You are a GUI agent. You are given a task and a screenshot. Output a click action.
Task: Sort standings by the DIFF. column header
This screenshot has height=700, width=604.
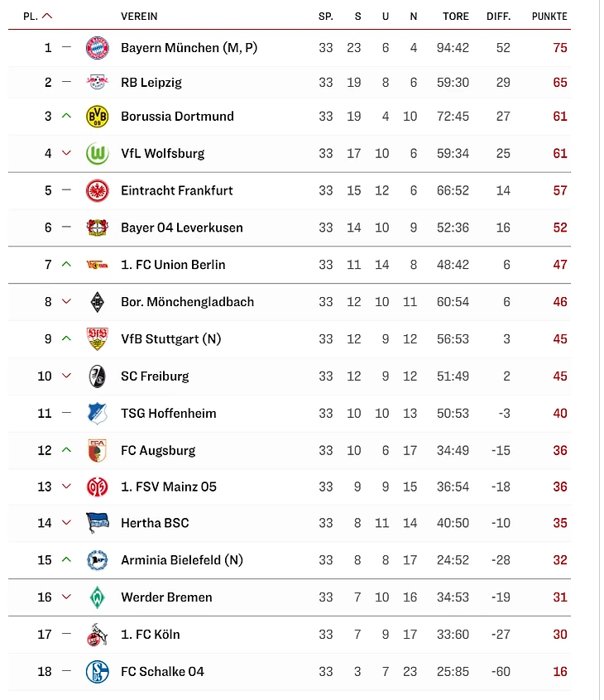498,17
